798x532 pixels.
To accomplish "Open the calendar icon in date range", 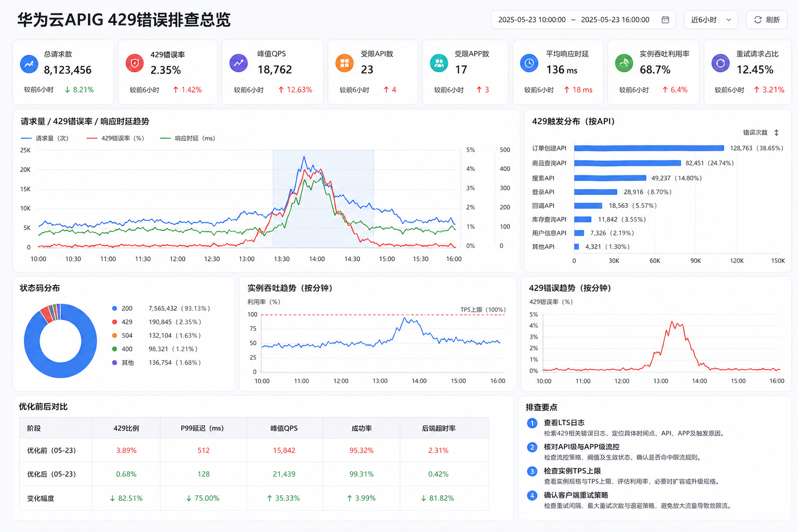I will coord(665,20).
